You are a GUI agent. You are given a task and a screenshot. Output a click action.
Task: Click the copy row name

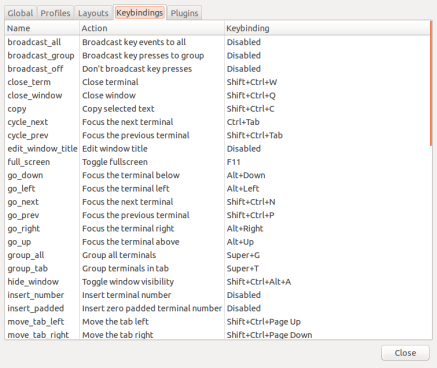(x=17, y=109)
